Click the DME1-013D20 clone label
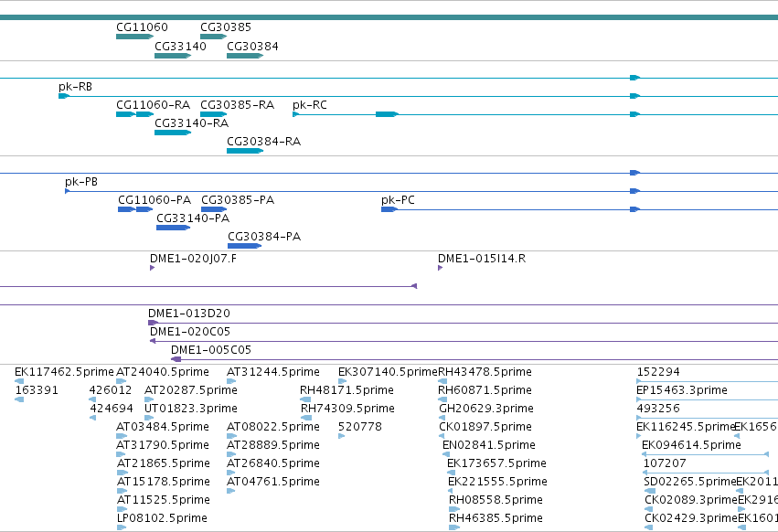This screenshot has height=532, width=778. 189,314
